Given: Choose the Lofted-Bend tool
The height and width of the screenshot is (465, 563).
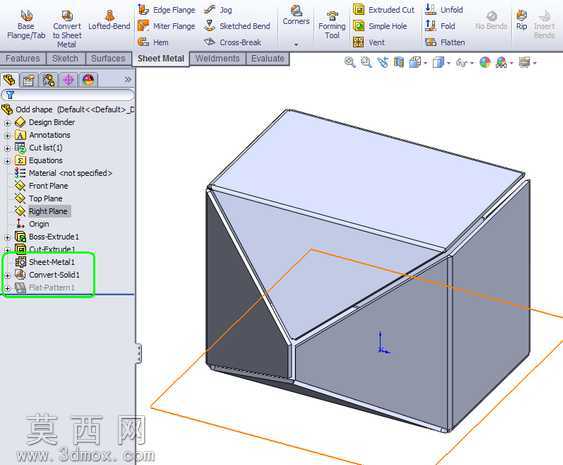Looking at the screenshot, I should [x=109, y=20].
